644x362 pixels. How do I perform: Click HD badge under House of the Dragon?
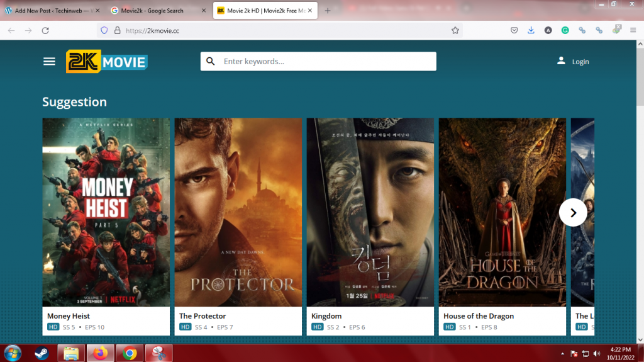(449, 327)
